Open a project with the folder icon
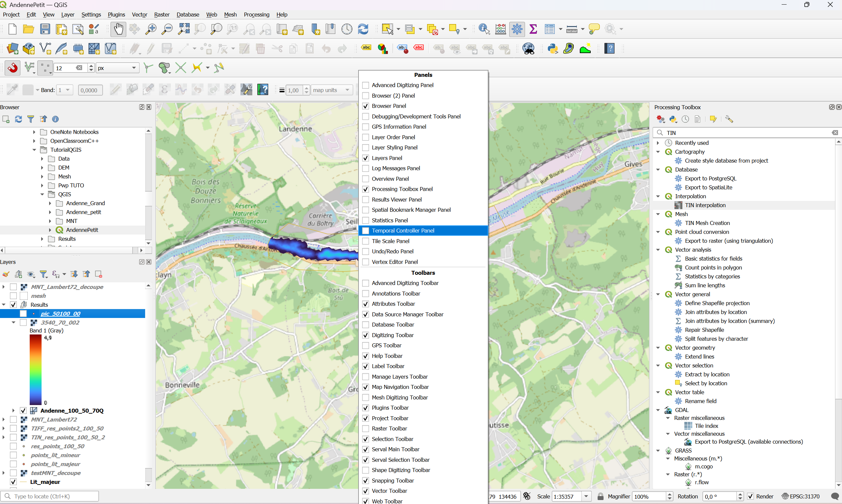Image resolution: width=842 pixels, height=504 pixels. [28, 29]
